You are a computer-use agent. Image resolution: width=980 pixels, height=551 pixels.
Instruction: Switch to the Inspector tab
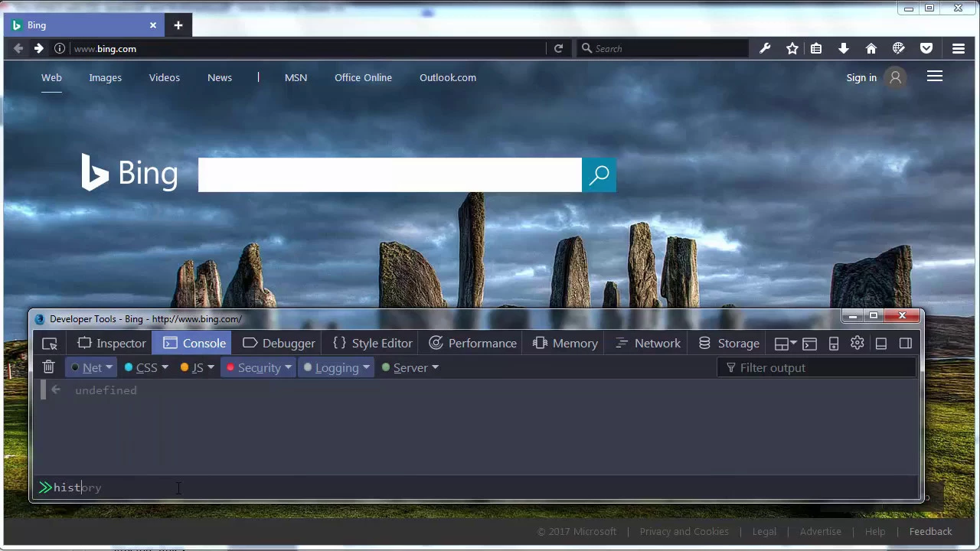111,344
